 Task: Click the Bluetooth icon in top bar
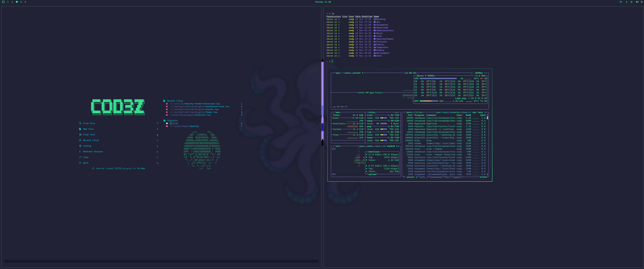627,2
